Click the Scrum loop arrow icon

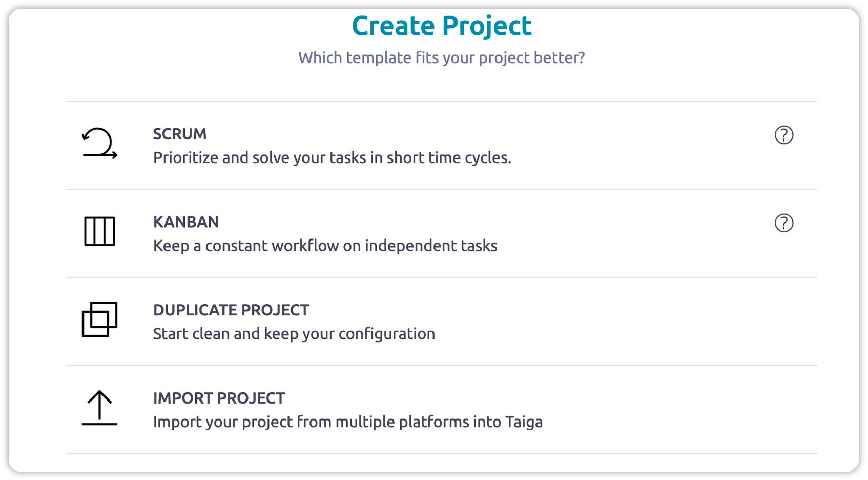(x=99, y=143)
